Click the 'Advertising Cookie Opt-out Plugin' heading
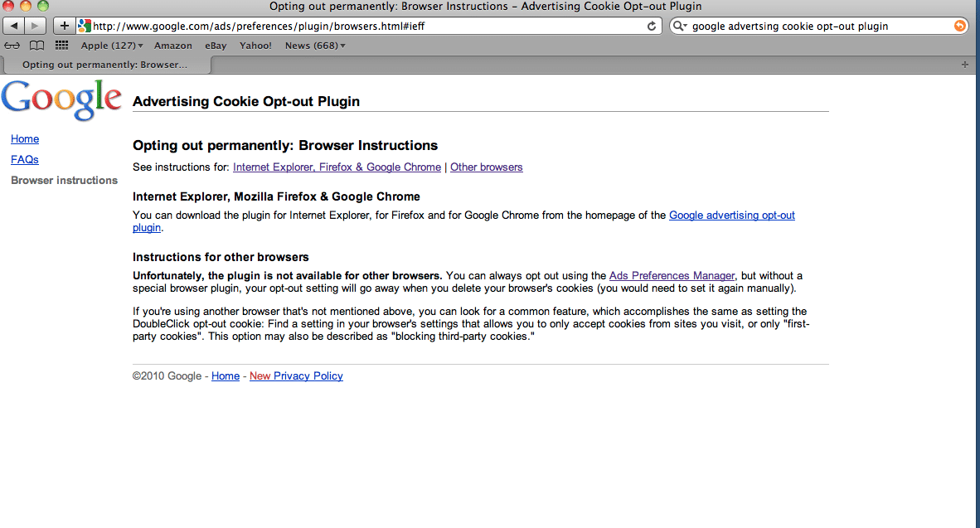Viewport: 980px width, 528px height. point(246,101)
